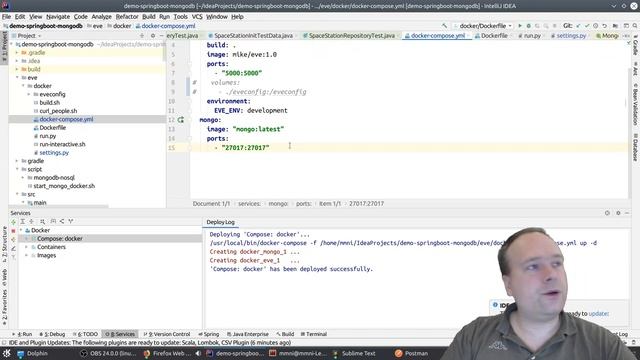Open the Project panel settings gear
640x360 pixels.
pos(153,36)
